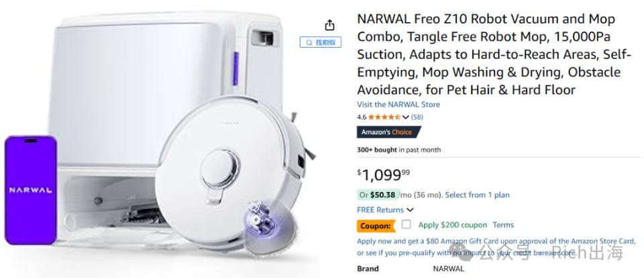Tick the $200 coupon checkbox
The image size is (644, 278).
[407, 224]
